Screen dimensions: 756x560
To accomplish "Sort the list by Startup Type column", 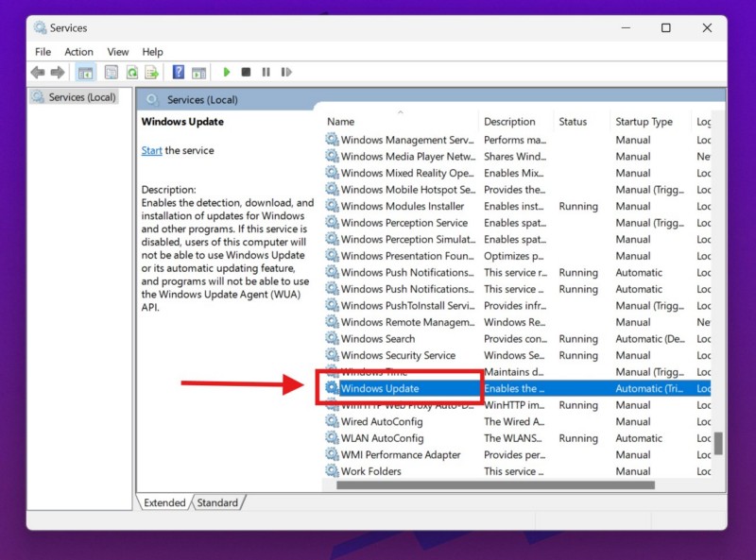I will [x=644, y=122].
